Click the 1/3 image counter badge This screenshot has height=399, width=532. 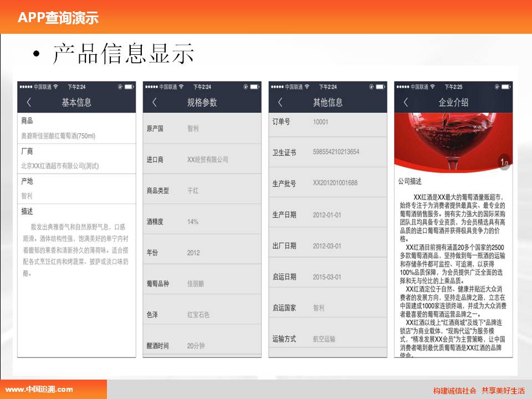point(504,162)
